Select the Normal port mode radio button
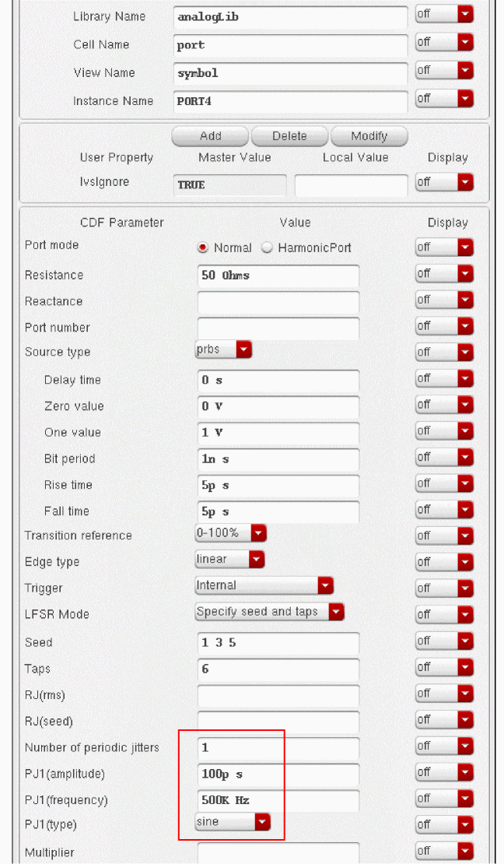The height and width of the screenshot is (864, 504). 204,248
